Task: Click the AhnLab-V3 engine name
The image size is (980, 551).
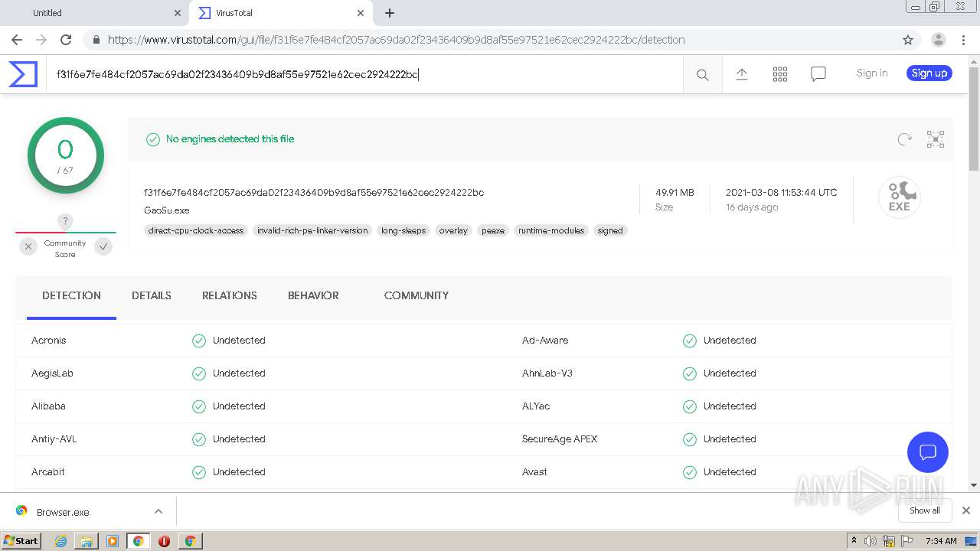Action: point(547,373)
